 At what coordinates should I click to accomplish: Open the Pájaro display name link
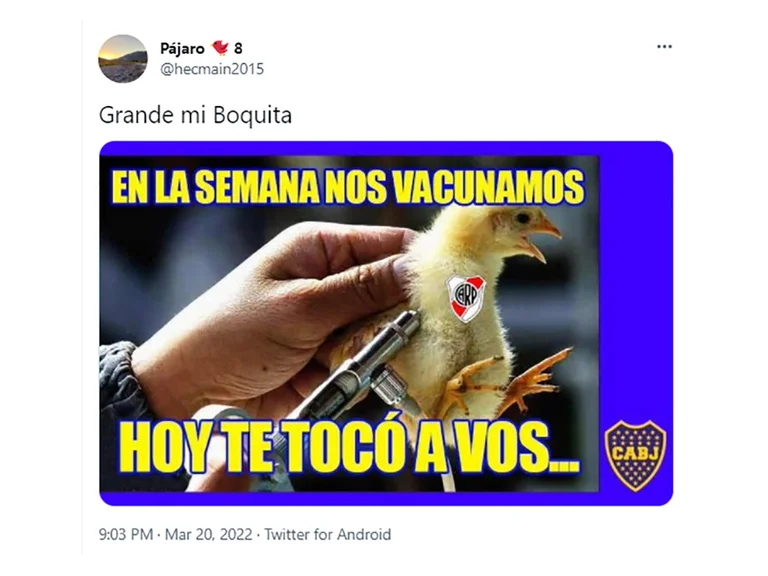point(182,48)
